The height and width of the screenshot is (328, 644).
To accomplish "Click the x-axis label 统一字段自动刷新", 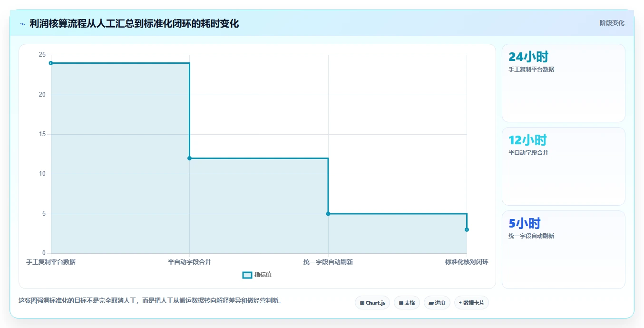I will tap(328, 262).
